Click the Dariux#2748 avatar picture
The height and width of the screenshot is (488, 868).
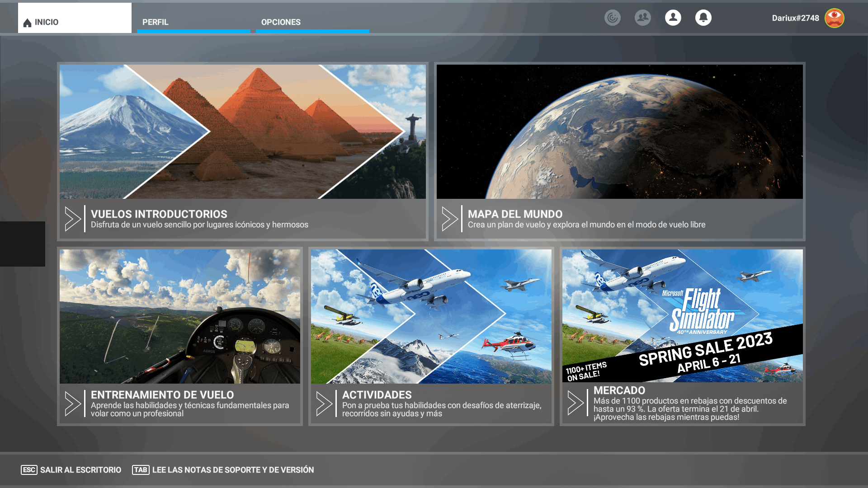pyautogui.click(x=834, y=18)
